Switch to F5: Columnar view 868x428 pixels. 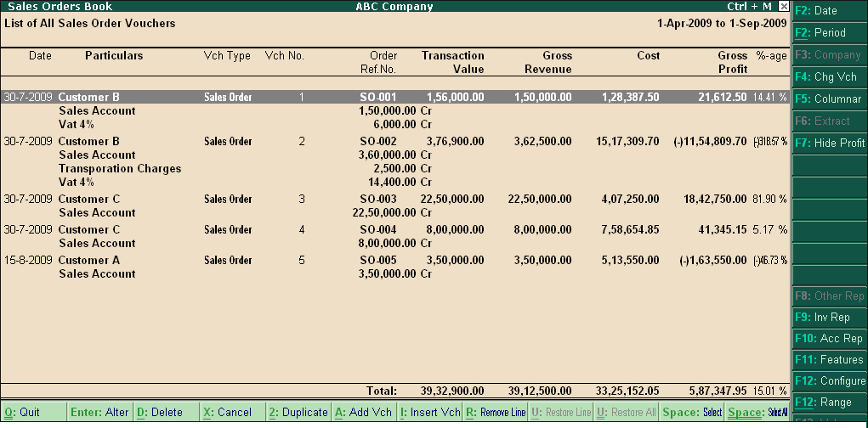point(830,99)
